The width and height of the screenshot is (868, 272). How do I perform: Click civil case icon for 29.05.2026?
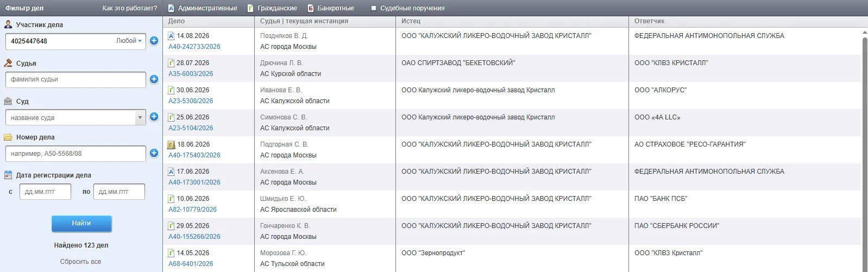point(172,226)
